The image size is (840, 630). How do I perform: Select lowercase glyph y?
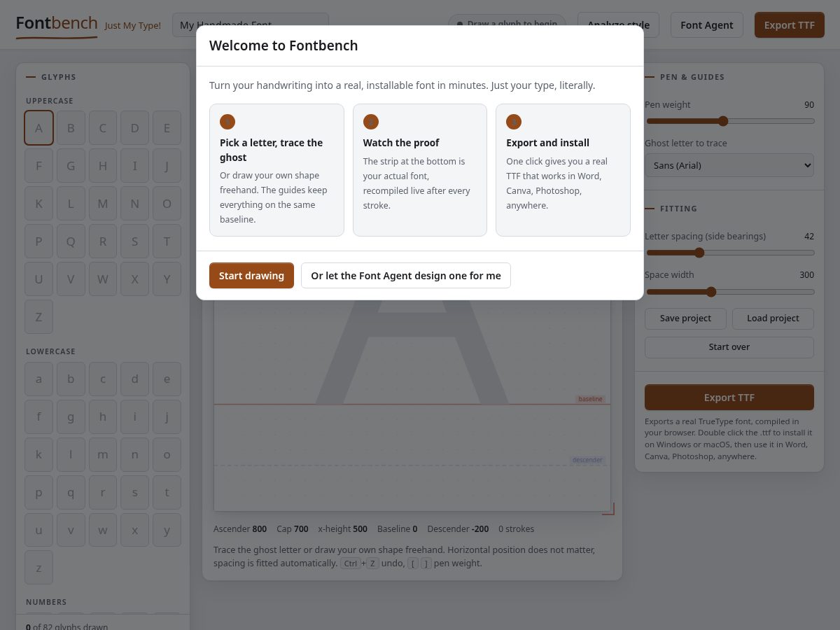167,531
